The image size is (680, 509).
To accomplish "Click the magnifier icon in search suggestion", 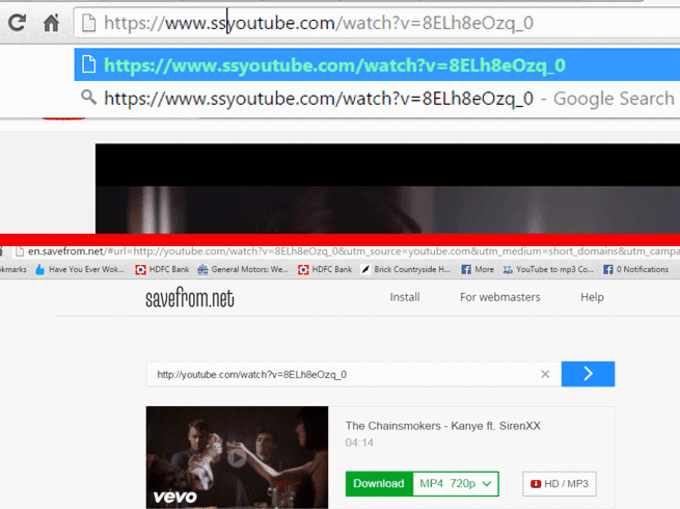I will (x=88, y=98).
